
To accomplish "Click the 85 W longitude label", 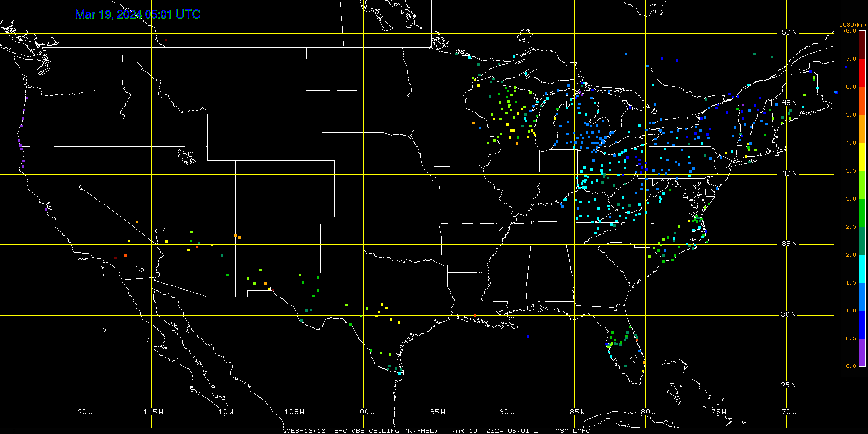I will pyautogui.click(x=578, y=412).
